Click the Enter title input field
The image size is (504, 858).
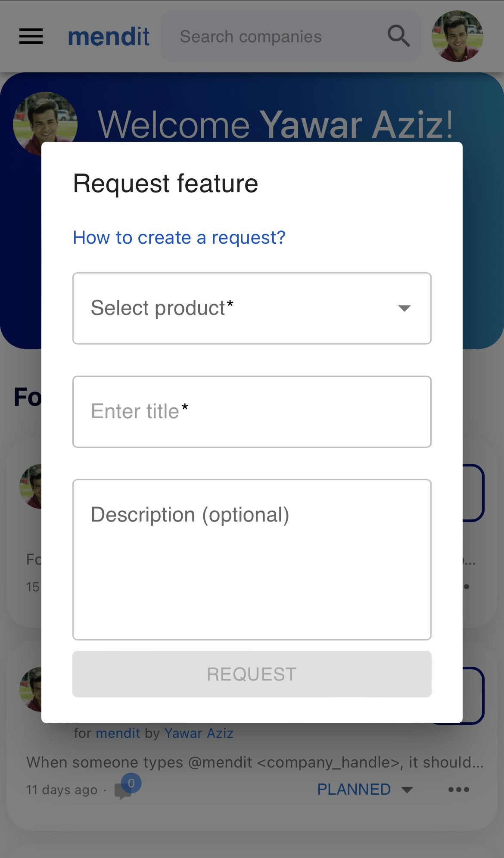(x=252, y=412)
